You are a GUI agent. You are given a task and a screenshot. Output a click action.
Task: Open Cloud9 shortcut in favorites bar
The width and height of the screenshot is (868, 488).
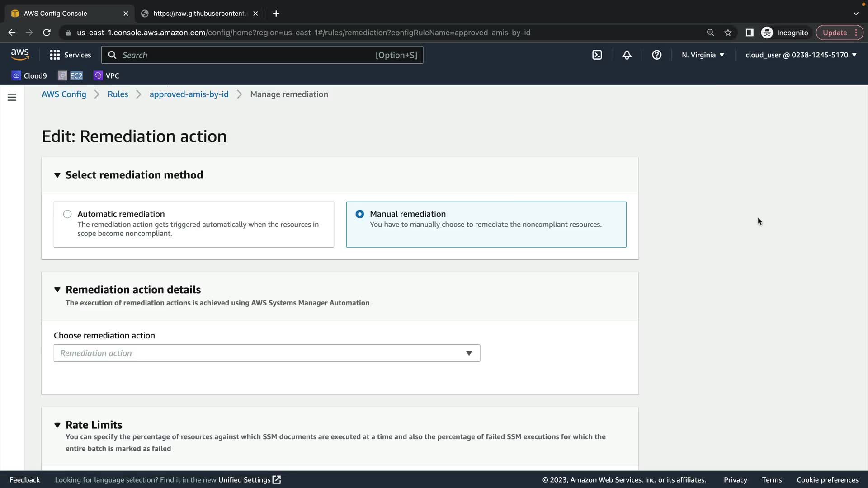pyautogui.click(x=29, y=75)
